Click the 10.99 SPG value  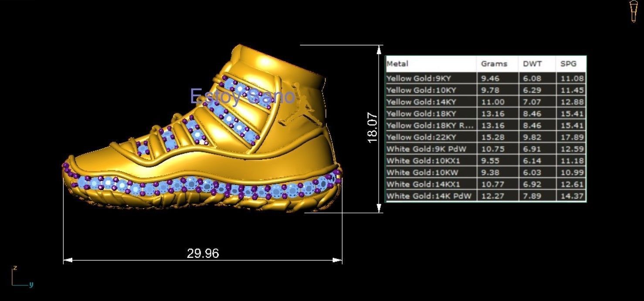pyautogui.click(x=572, y=172)
